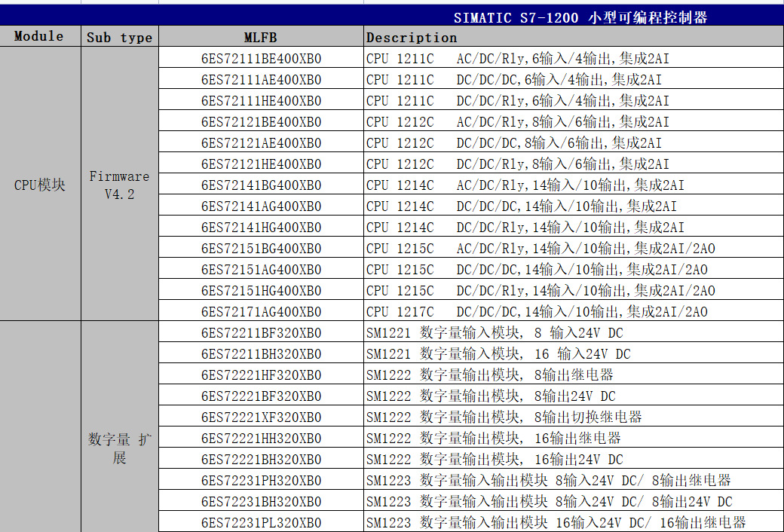Select cell 6ES72151AG400XB0
The image size is (784, 532).
point(261,269)
